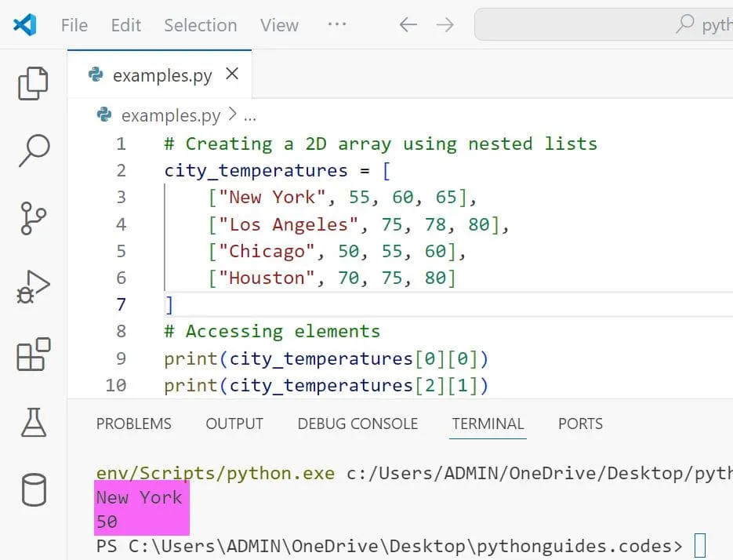
Task: Open the Testing flask icon
Action: coord(33,423)
